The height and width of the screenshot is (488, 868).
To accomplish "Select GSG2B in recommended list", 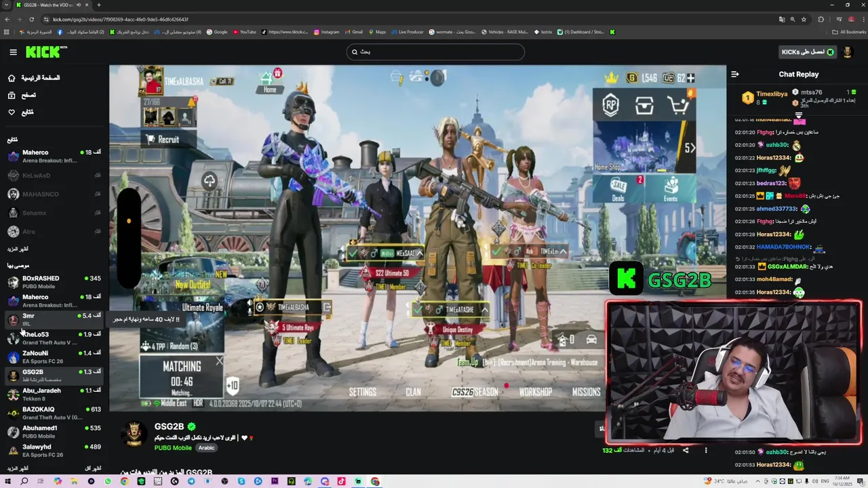I will click(x=54, y=375).
